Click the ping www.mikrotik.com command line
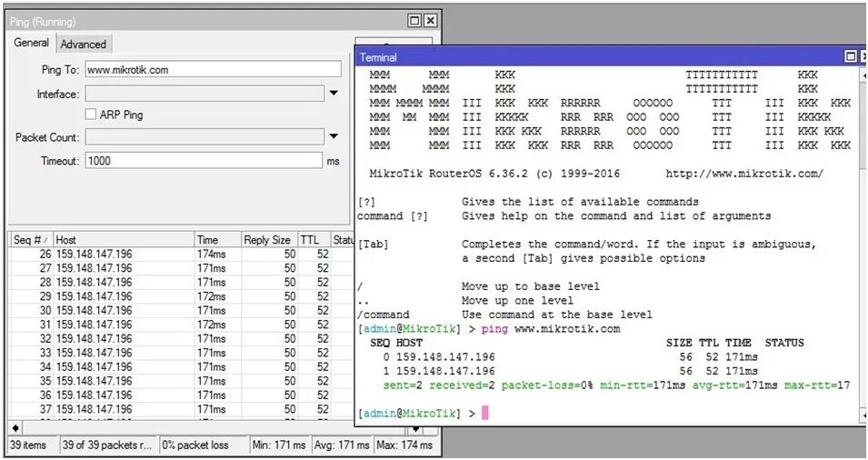This screenshot has width=868, height=460. pos(551,329)
